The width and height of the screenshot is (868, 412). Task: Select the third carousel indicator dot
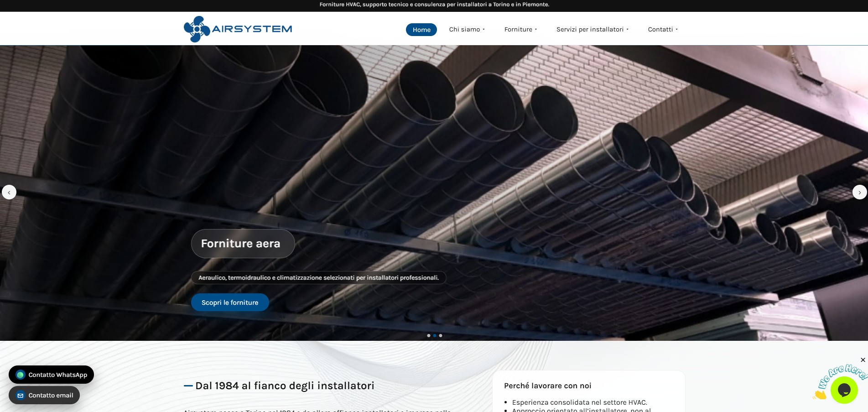(x=440, y=335)
